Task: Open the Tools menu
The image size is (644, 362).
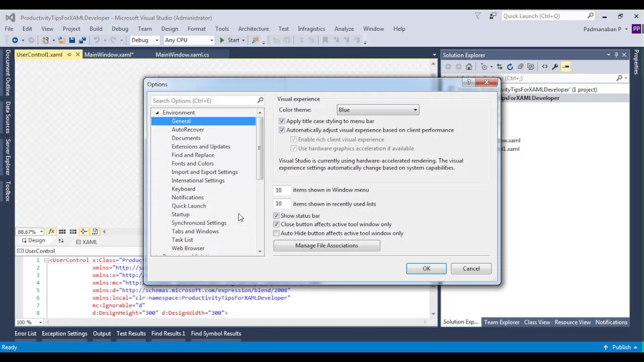Action: click(222, 29)
